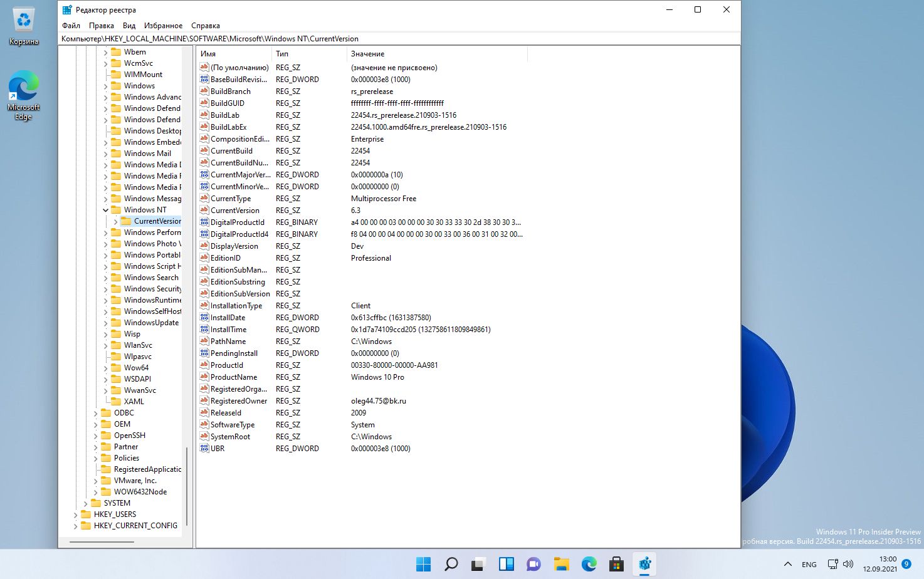Click the tree pane horizontal scrollbar
924x579 pixels.
tap(102, 542)
